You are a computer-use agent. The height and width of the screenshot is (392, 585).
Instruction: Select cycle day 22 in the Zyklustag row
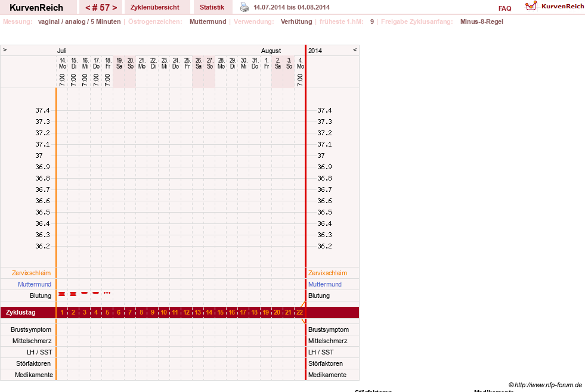tap(299, 312)
